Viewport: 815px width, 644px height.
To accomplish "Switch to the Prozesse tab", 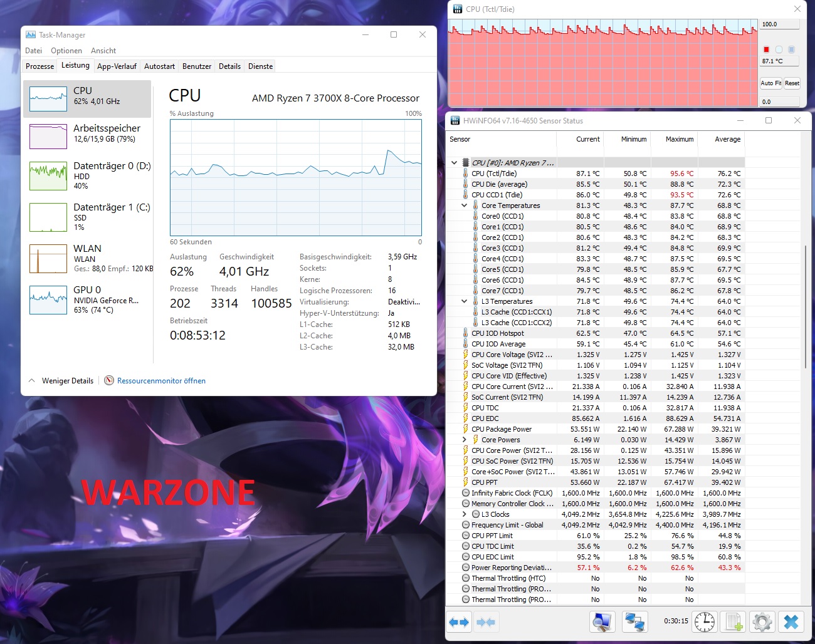I will 39,66.
